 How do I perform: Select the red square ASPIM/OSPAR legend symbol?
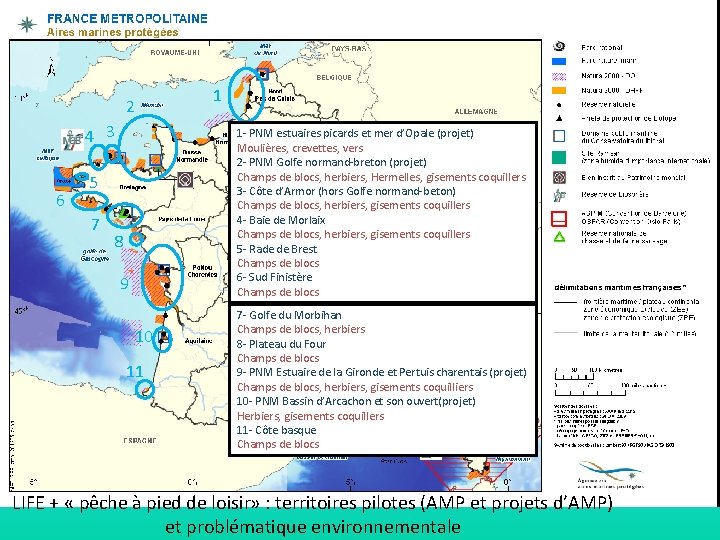[x=559, y=219]
